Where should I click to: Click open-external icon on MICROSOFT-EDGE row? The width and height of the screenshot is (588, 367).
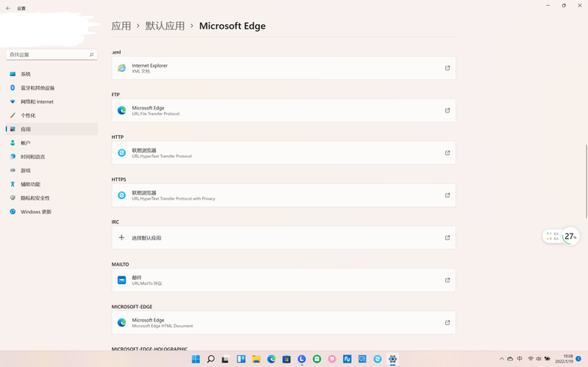(447, 323)
